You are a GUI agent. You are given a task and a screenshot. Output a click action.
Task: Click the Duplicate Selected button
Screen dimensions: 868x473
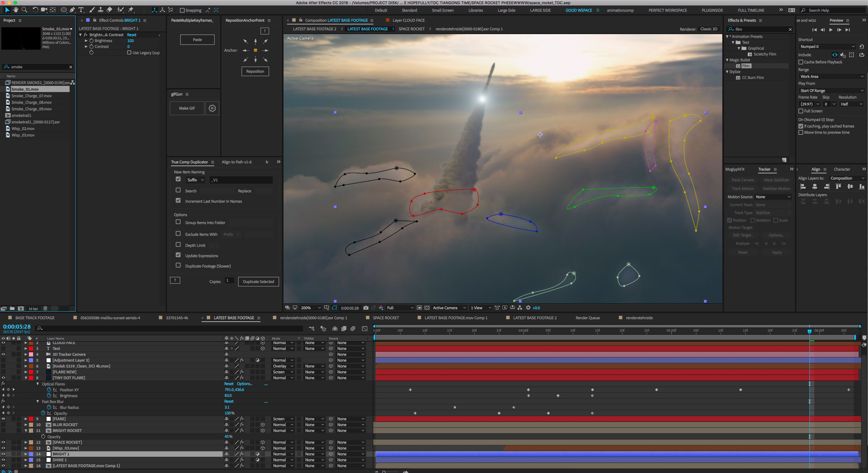pos(258,282)
